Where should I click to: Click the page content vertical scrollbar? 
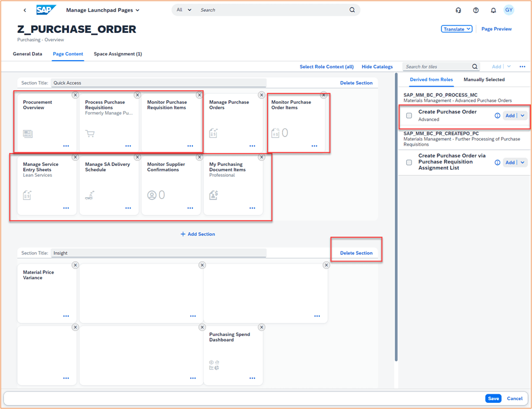coord(396,218)
